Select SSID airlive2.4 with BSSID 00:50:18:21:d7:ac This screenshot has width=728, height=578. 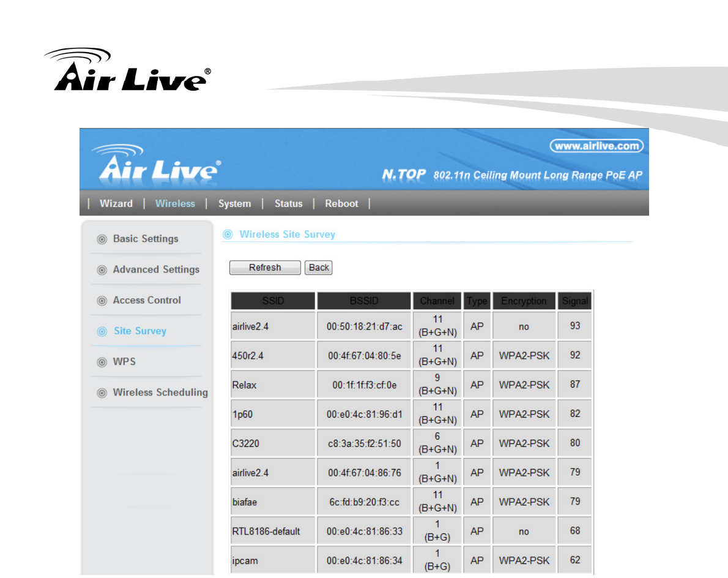coord(273,326)
